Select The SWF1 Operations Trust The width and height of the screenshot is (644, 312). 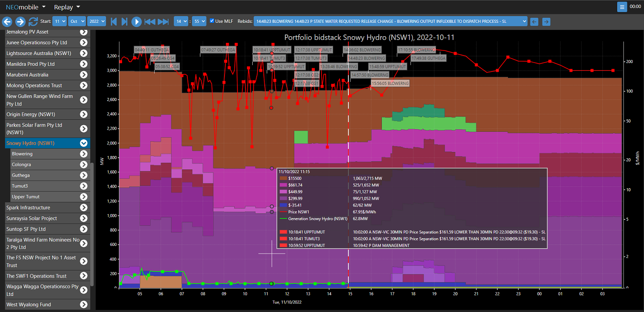tap(47, 276)
